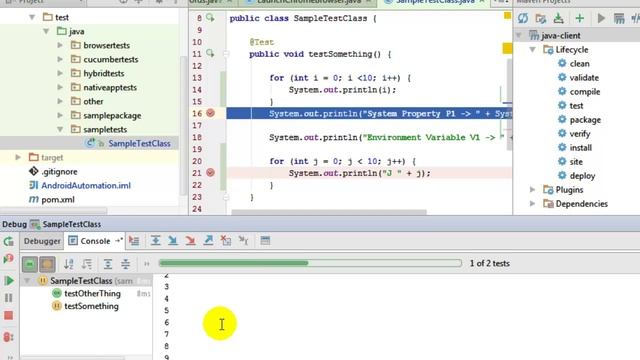The image size is (640, 360).
Task: Click the editor horizontal scrollbar
Action: (329, 212)
